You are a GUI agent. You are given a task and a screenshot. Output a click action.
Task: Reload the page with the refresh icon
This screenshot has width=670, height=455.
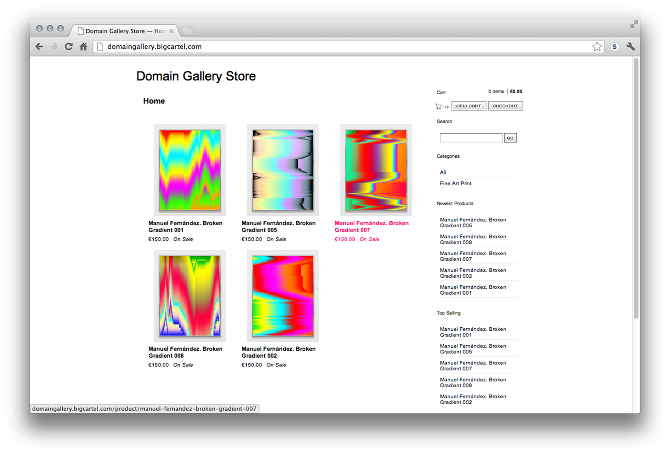click(68, 47)
